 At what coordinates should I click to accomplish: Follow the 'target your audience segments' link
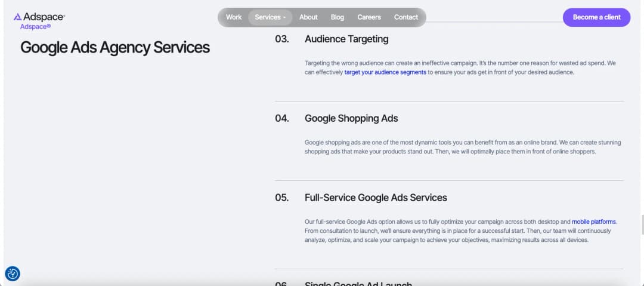(385, 72)
